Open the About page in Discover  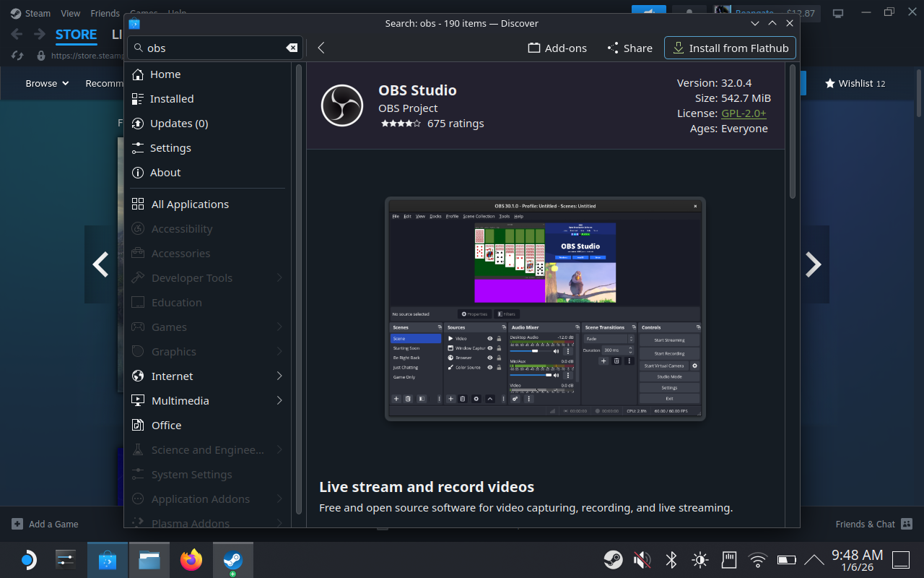pyautogui.click(x=165, y=172)
